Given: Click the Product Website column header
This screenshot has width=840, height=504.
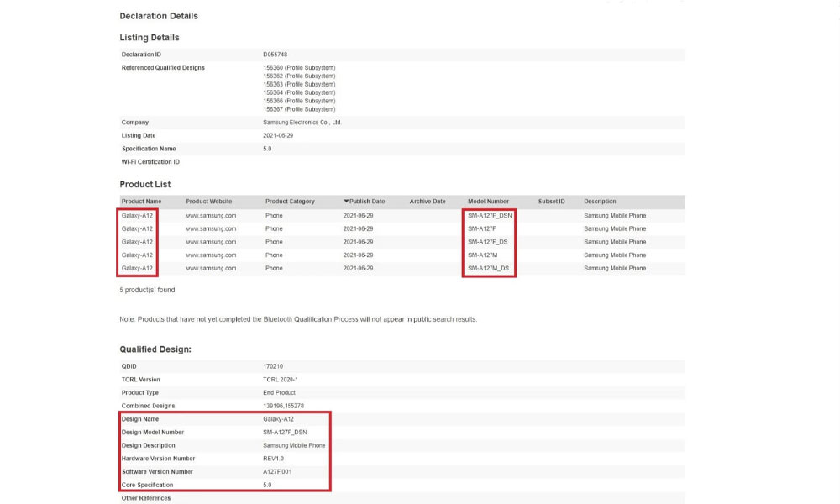Looking at the screenshot, I should (208, 202).
